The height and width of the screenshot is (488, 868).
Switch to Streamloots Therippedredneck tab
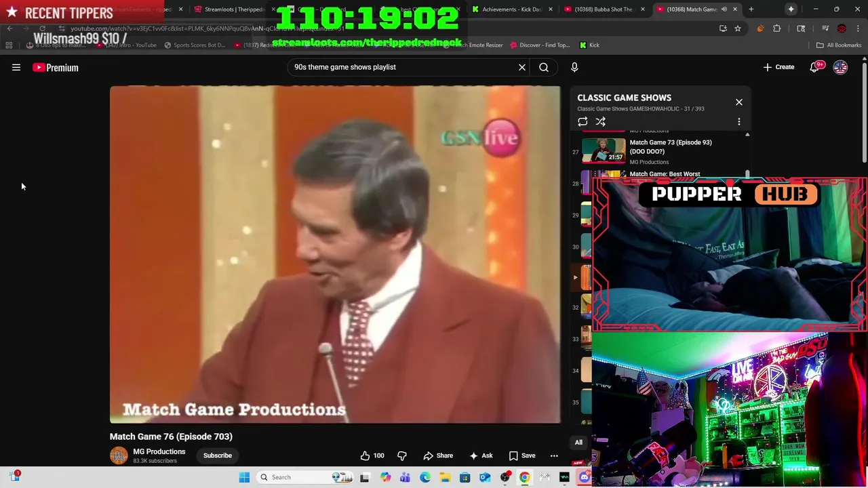click(x=234, y=9)
